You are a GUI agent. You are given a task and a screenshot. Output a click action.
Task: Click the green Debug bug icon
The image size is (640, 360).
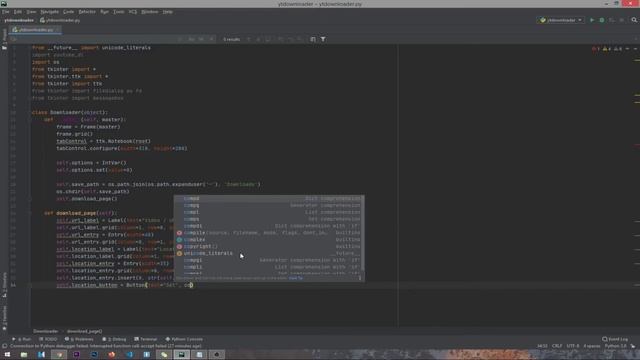point(602,20)
